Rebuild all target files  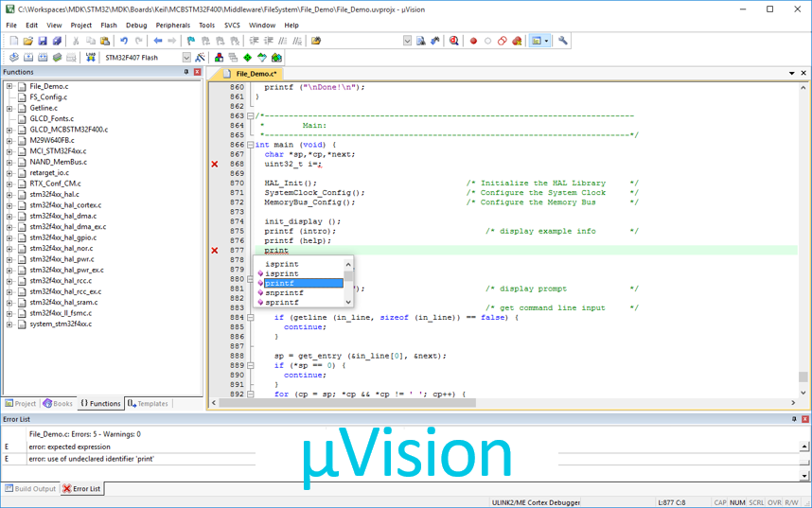tap(43, 58)
